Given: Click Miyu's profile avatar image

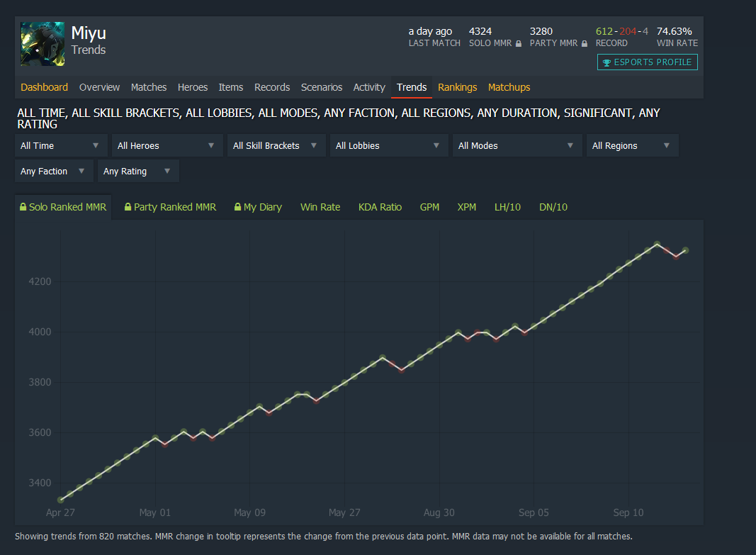Looking at the screenshot, I should [43, 44].
